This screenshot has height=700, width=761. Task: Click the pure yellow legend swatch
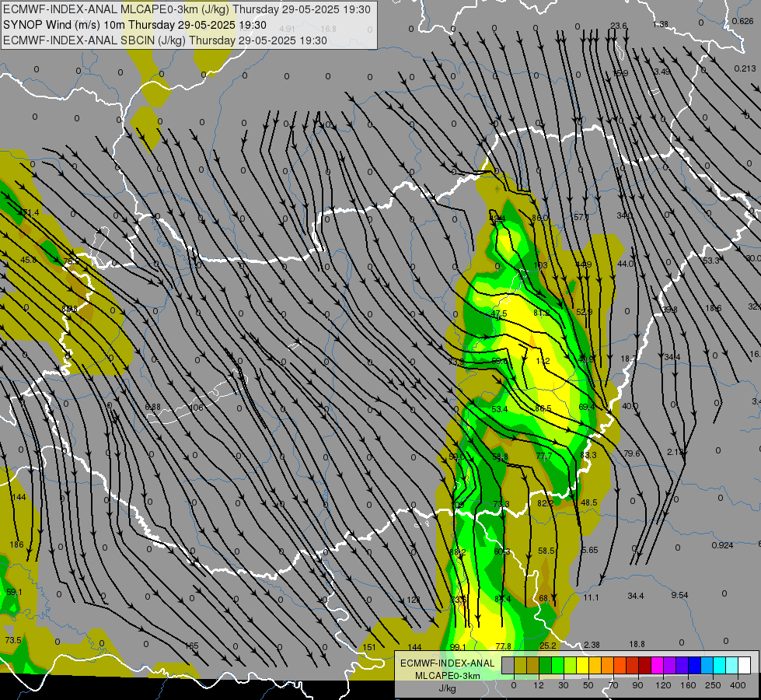tap(582, 665)
